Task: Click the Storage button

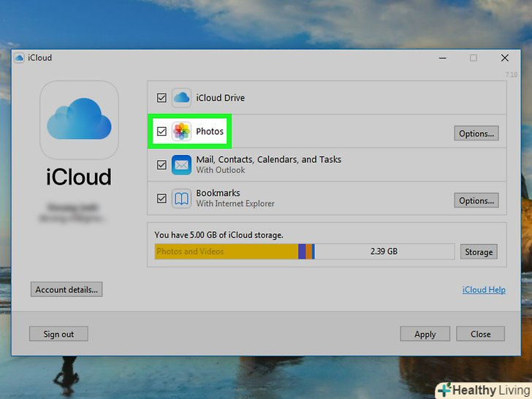Action: tap(479, 251)
